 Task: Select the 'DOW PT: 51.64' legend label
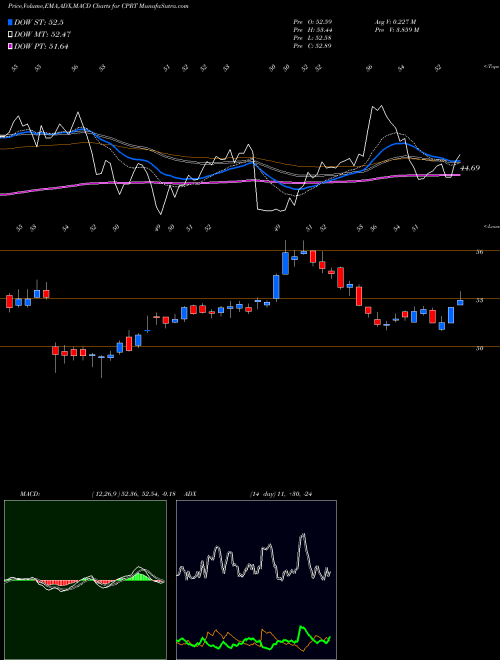41,46
